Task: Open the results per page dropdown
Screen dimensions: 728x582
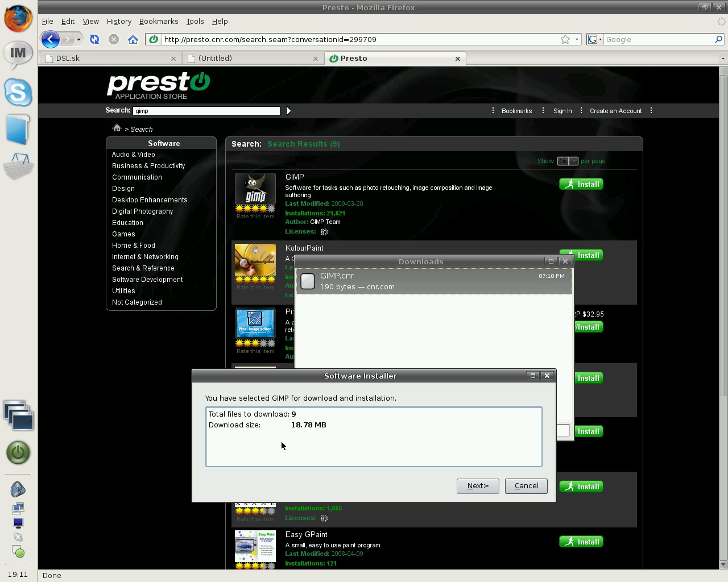Action: [x=568, y=161]
